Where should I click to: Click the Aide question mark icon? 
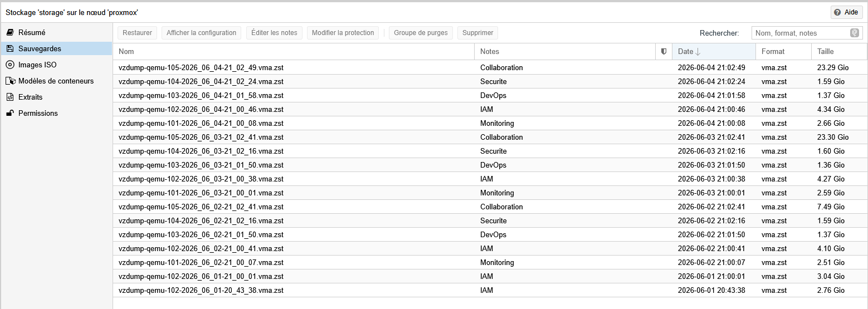(837, 12)
